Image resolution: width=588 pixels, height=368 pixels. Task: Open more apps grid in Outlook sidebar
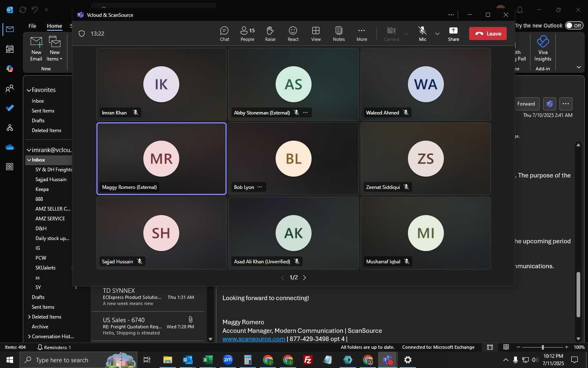coord(10,167)
